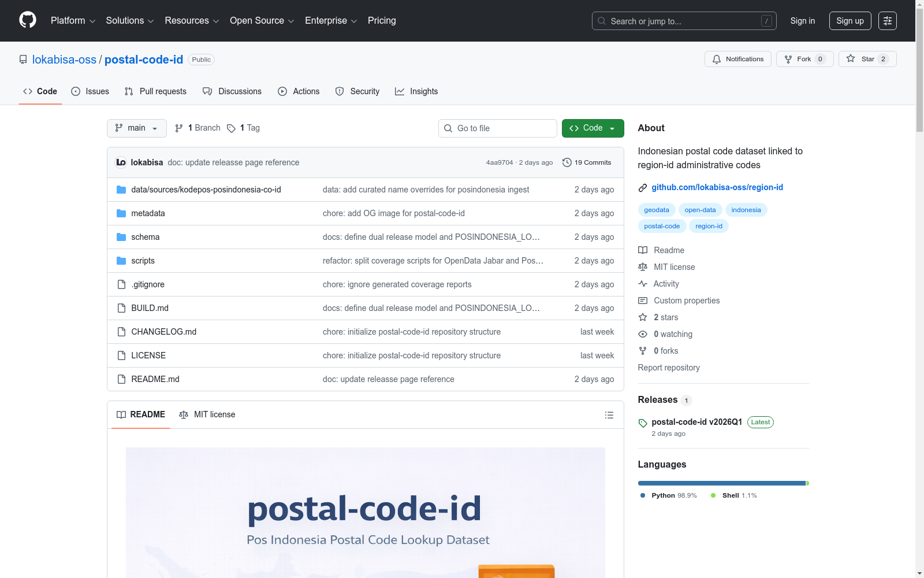
Task: Click the scripts folder icon
Action: click(x=121, y=261)
